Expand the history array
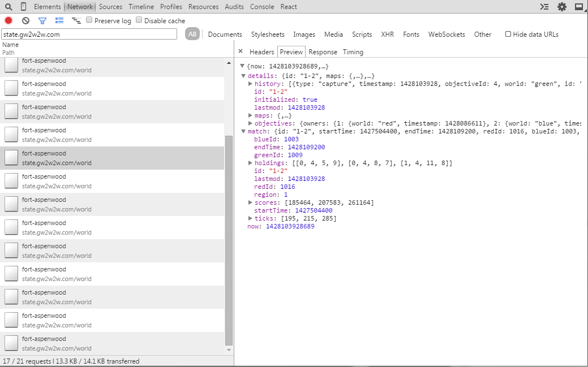 pos(250,84)
